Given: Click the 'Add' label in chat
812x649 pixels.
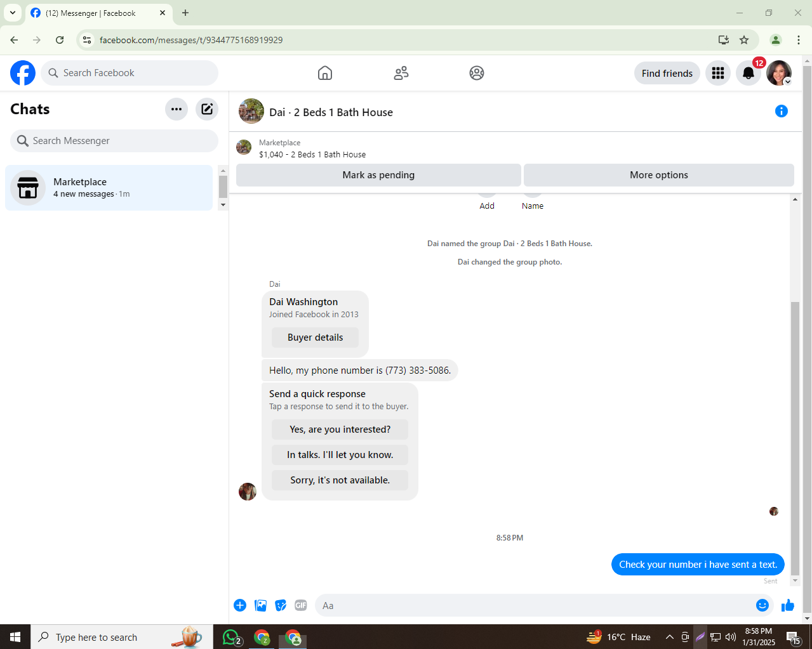Looking at the screenshot, I should click(487, 206).
